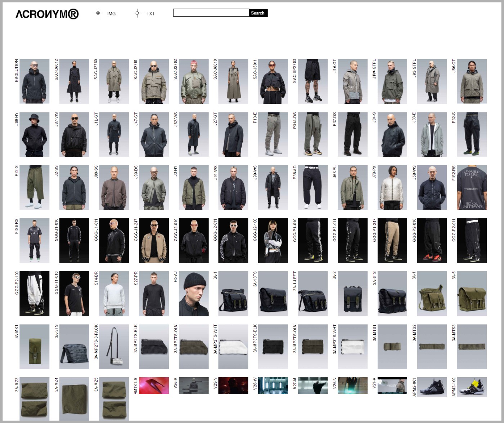This screenshot has height=423, width=504.
Task: Switch to TXT view crosshair
Action: pos(137,13)
